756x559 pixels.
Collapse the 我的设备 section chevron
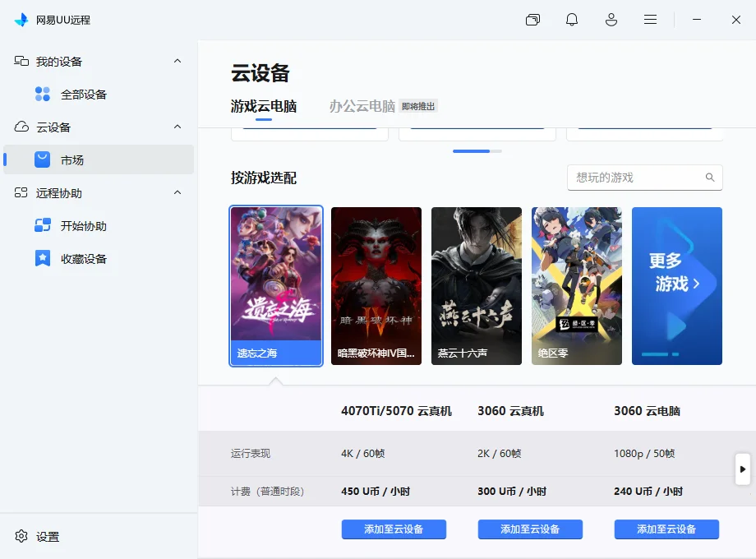(x=177, y=61)
